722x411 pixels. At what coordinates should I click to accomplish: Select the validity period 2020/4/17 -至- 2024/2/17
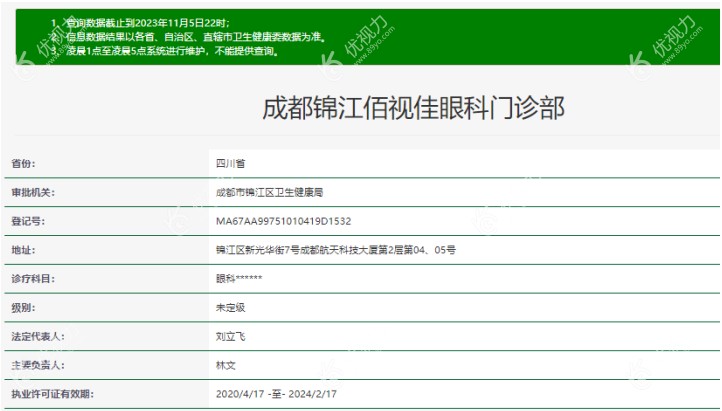point(276,394)
